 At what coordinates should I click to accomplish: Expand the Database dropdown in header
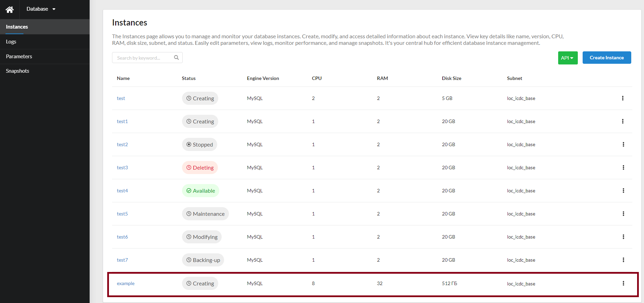pos(41,9)
